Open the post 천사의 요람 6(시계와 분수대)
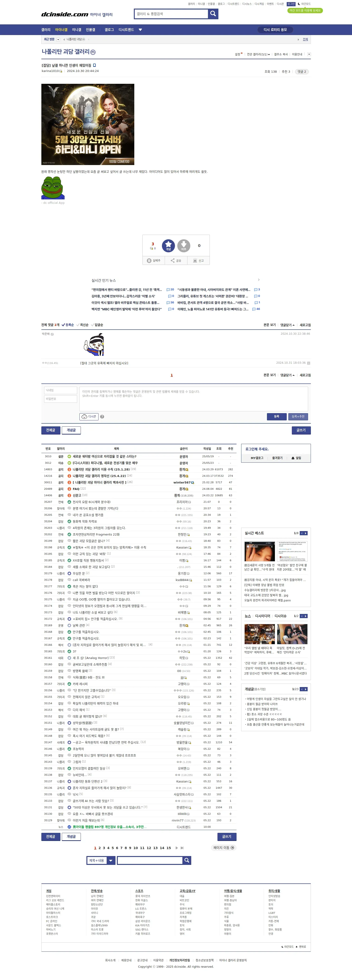 [x=92, y=502]
